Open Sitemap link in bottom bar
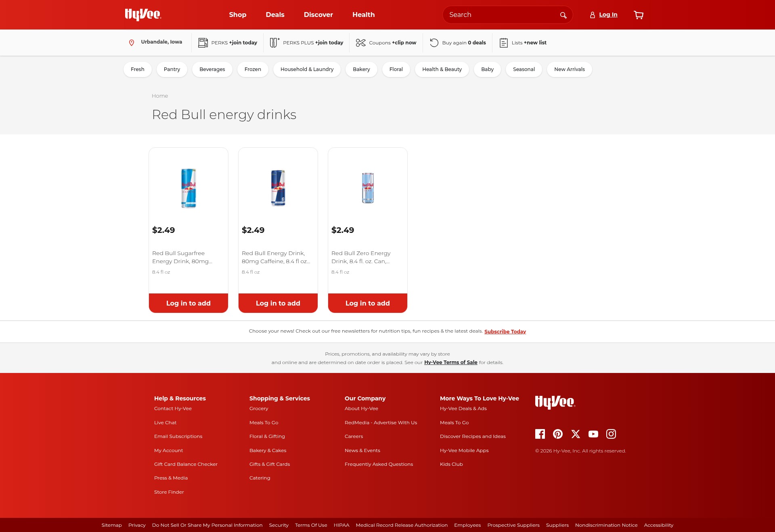Viewport: 775px width, 532px height. coord(111,526)
